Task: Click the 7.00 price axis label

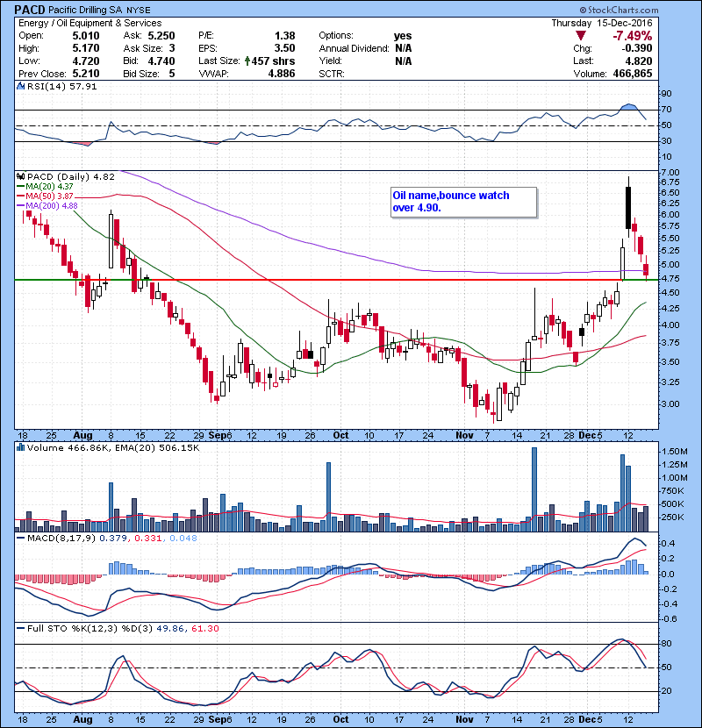Action: click(670, 172)
